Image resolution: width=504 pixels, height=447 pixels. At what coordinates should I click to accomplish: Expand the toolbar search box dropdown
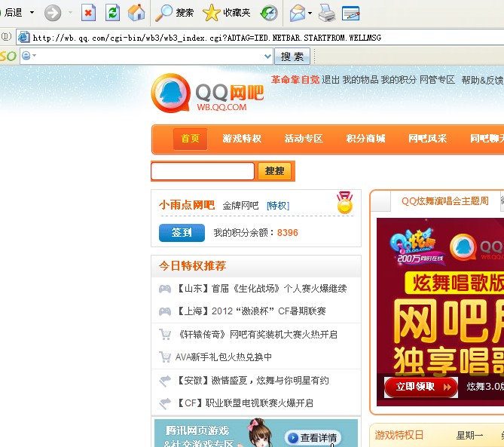(267, 57)
